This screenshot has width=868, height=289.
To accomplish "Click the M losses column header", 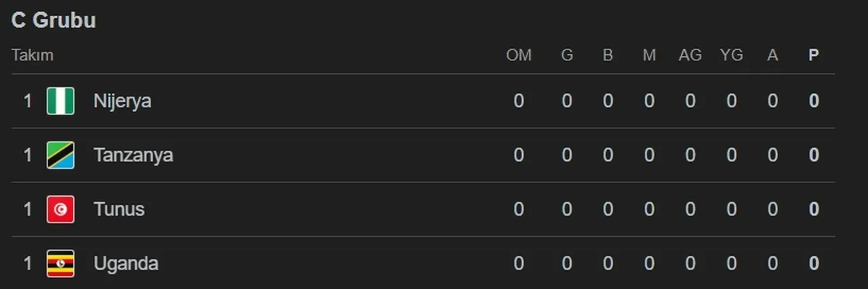I will (x=649, y=56).
